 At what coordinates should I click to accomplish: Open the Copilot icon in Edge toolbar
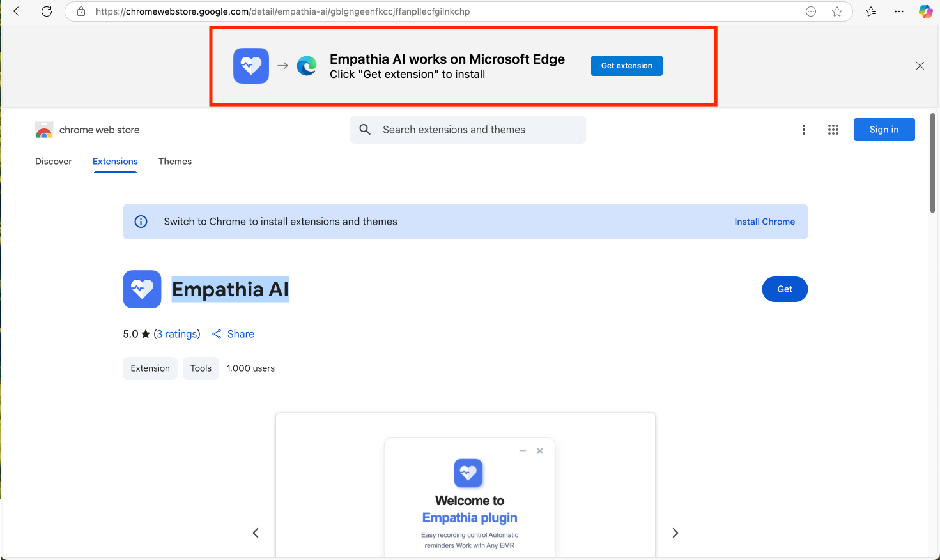[925, 11]
